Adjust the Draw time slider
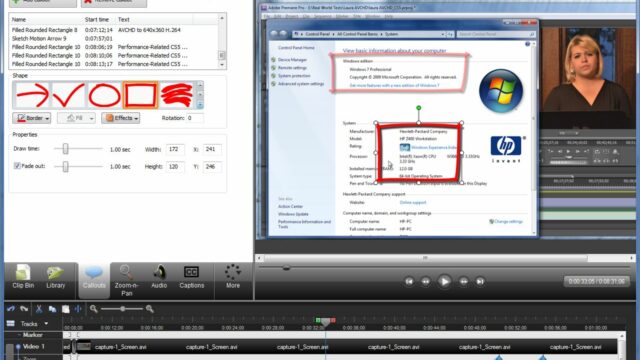This screenshot has width=640, height=360. click(65, 149)
